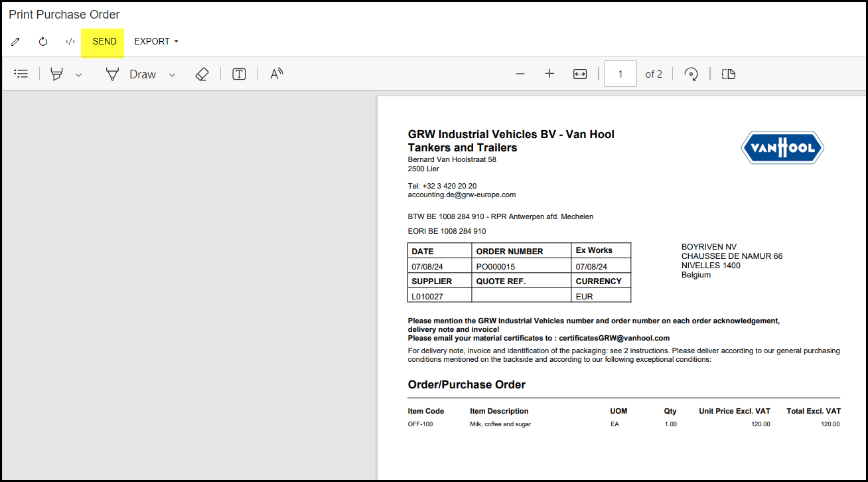Click the page number input field
This screenshot has width=868, height=482.
620,74
